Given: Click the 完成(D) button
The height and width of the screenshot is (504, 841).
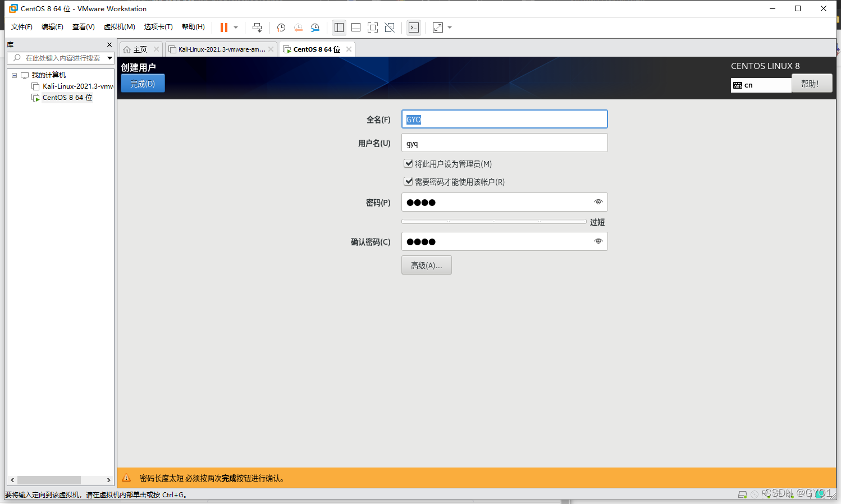Looking at the screenshot, I should (x=143, y=84).
